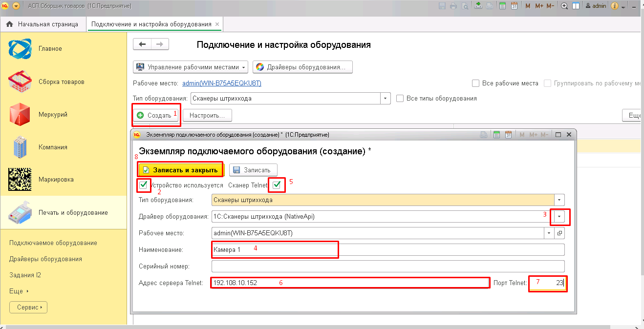Open the main Тип оборудования dropdown arrow
Image resolution: width=644 pixels, height=329 pixels.
click(386, 98)
